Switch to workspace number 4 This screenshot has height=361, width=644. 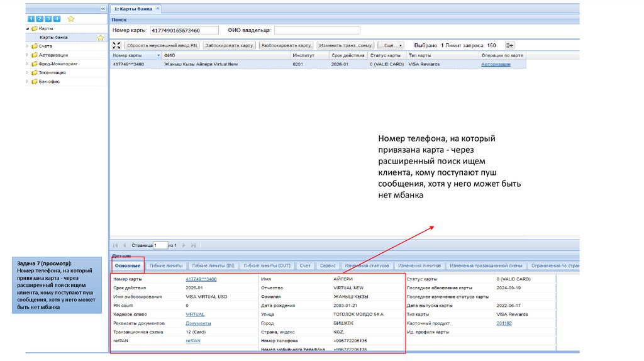[57, 19]
